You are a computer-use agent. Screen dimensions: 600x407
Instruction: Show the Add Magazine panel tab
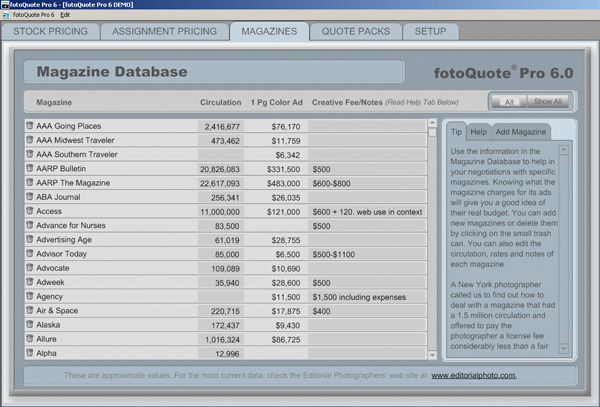521,132
